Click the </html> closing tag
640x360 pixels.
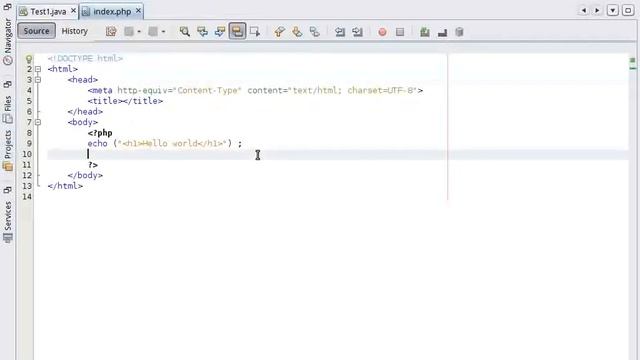click(65, 186)
